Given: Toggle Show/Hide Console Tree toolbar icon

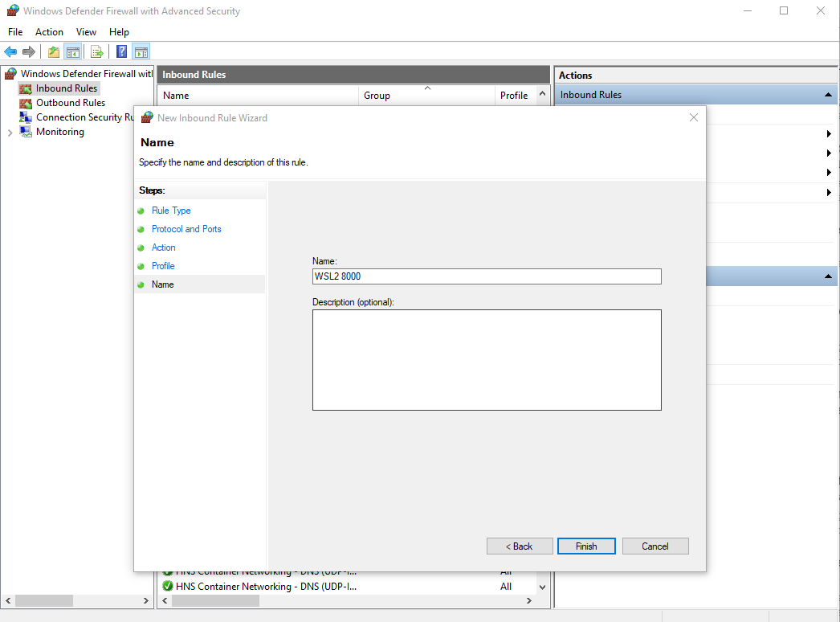Looking at the screenshot, I should (72, 52).
